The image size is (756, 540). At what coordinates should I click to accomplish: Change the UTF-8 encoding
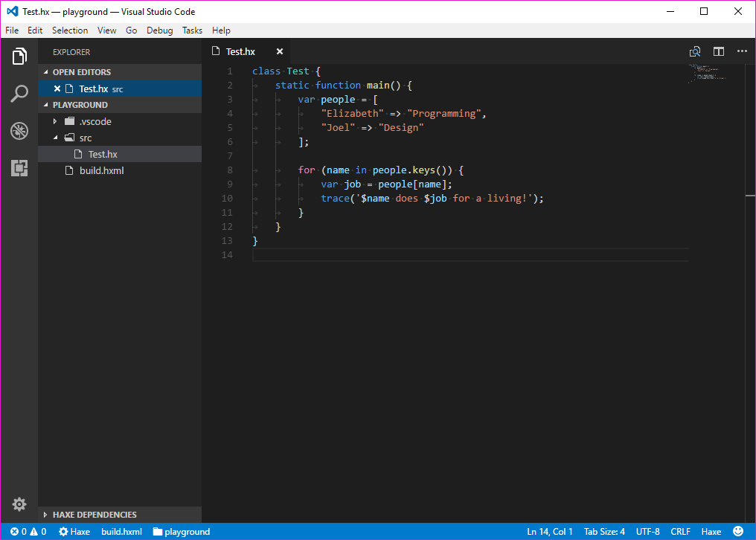click(647, 532)
